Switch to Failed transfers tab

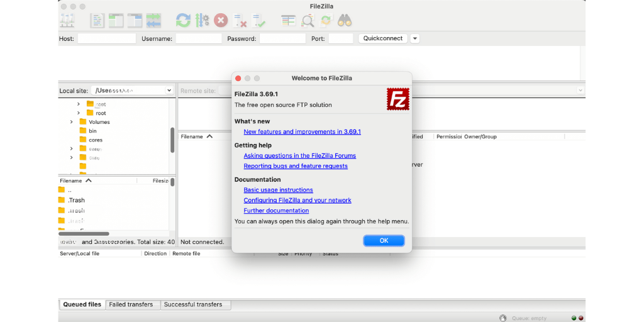pos(133,304)
